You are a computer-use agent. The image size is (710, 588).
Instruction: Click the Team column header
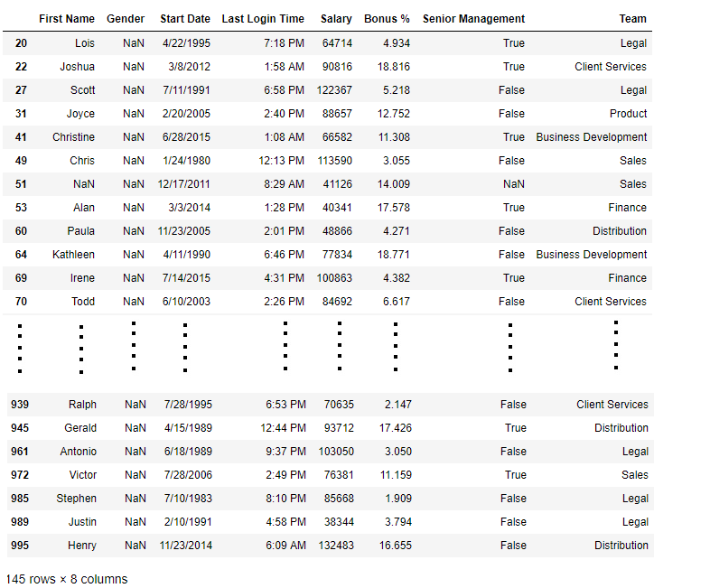coord(632,19)
